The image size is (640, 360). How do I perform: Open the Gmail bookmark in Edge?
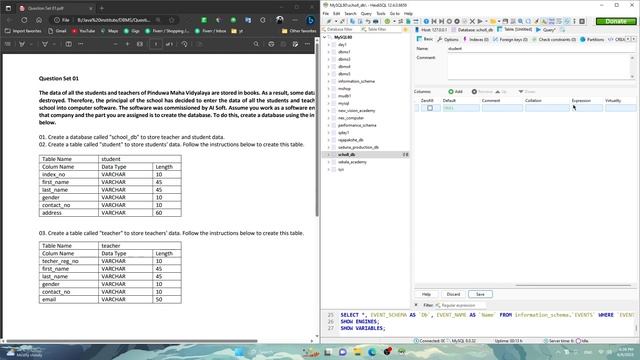tap(57, 31)
